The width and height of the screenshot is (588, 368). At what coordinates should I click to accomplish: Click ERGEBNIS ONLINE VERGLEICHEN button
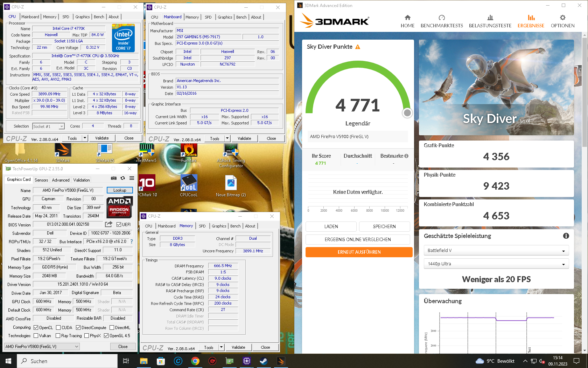pos(358,239)
